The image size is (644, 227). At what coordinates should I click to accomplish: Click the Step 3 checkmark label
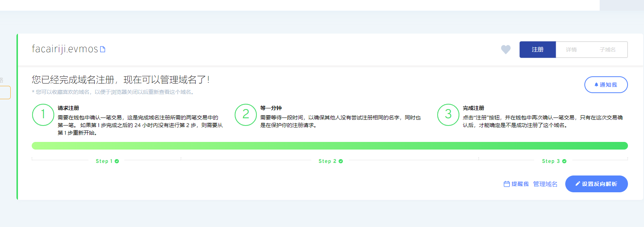[x=554, y=161]
